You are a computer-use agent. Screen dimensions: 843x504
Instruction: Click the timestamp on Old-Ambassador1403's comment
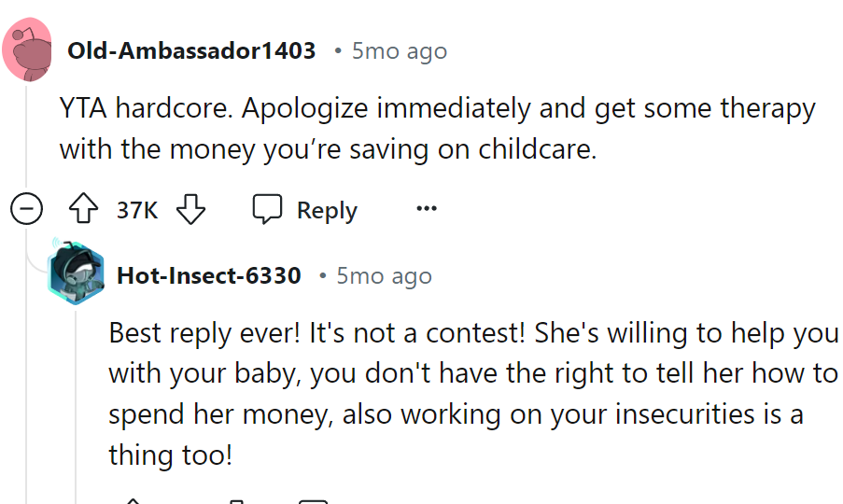(x=399, y=50)
